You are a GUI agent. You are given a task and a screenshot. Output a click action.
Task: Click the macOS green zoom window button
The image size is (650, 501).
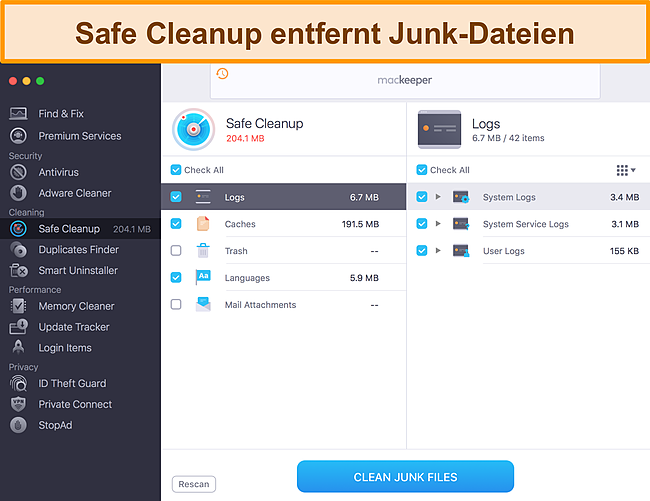[40, 81]
